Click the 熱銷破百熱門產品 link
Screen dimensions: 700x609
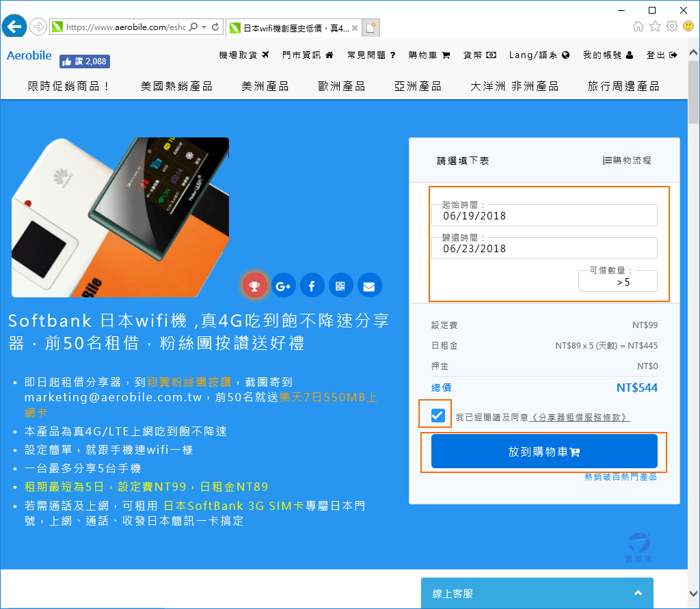621,477
